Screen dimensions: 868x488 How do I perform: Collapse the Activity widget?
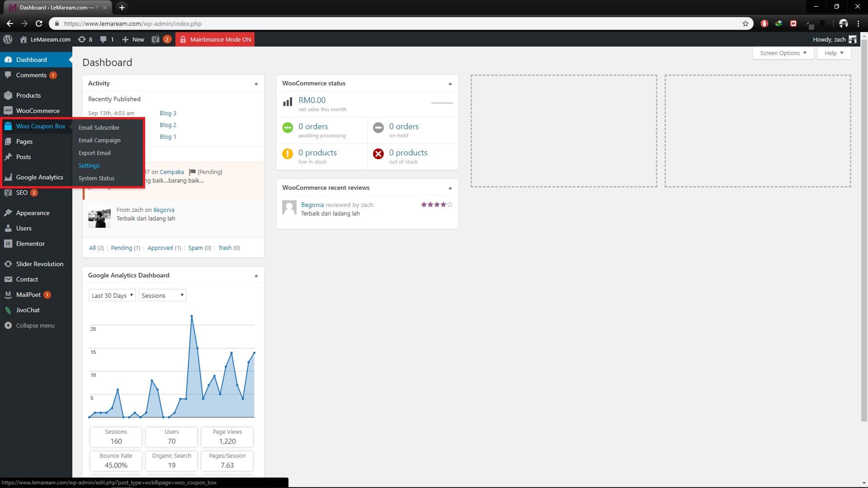pos(256,84)
